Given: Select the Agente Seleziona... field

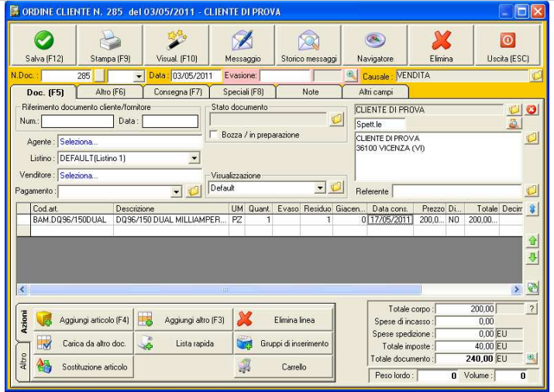Looking at the screenshot, I should tap(129, 142).
